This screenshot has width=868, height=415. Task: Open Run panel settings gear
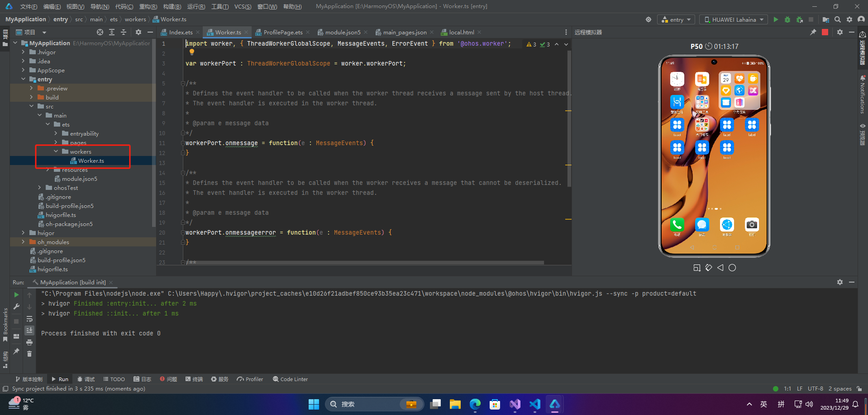pos(840,282)
